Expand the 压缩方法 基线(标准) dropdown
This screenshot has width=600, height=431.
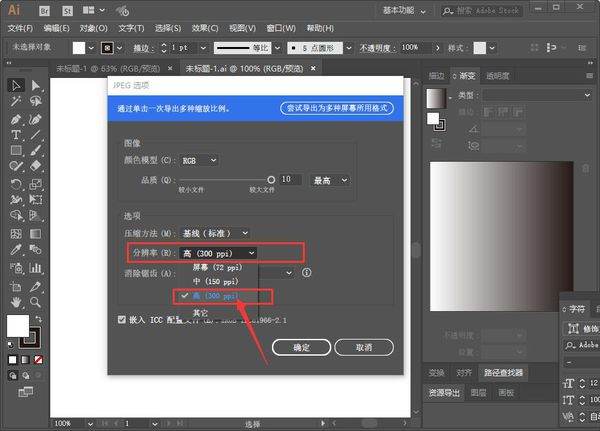(x=216, y=233)
